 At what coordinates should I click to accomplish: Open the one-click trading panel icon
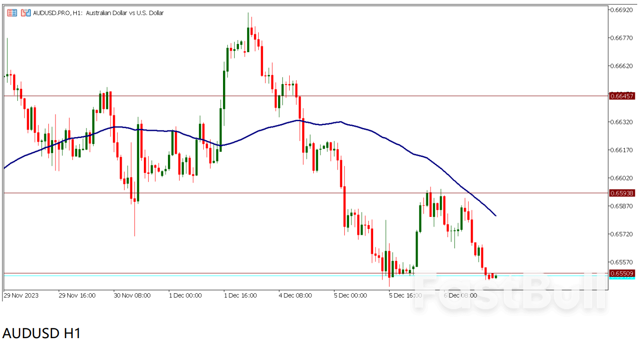tap(12, 13)
